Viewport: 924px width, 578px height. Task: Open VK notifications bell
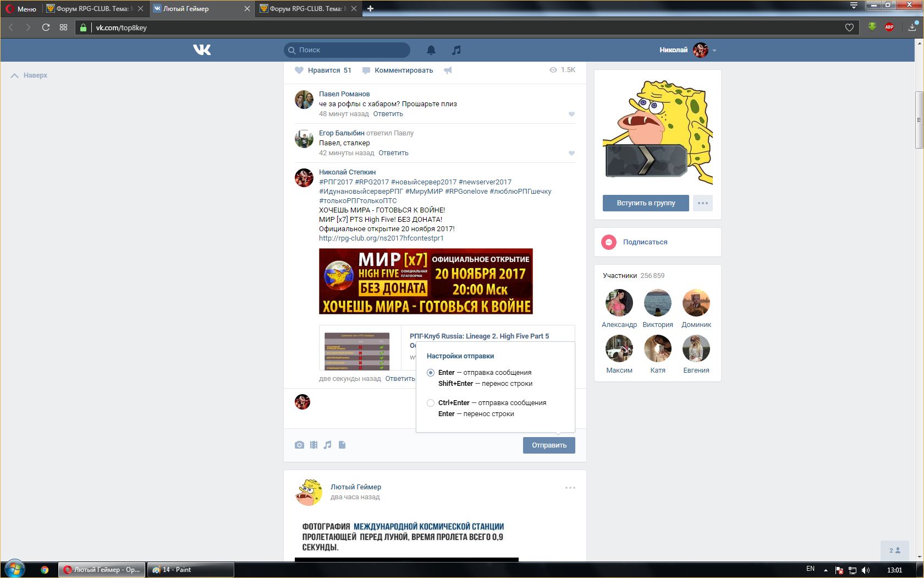coord(431,50)
